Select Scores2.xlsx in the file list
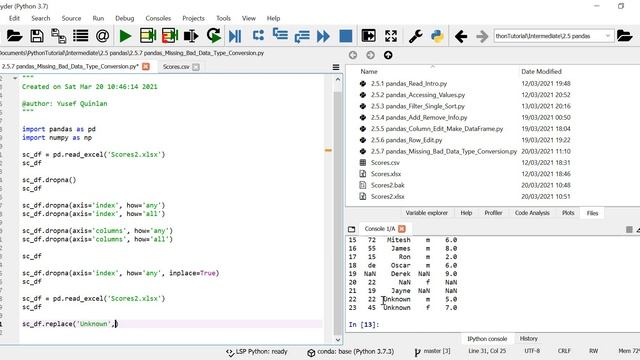This screenshot has width=640, height=360. [387, 196]
